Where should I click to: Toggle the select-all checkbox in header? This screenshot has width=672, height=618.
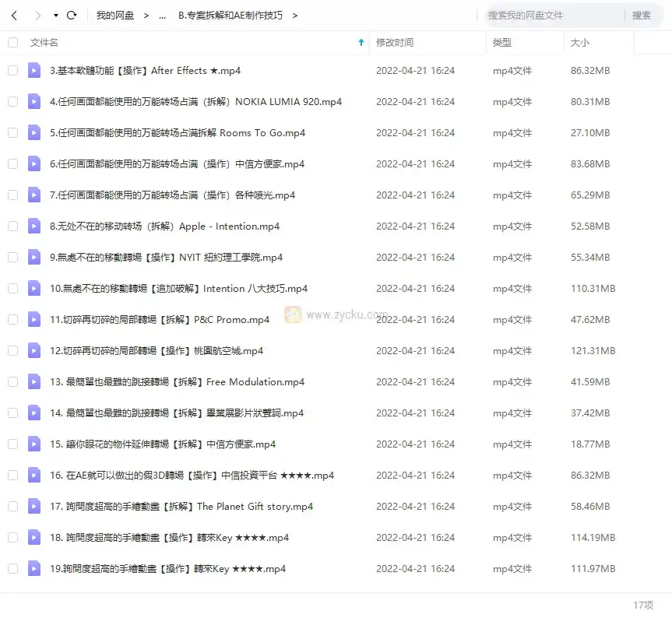[x=12, y=43]
